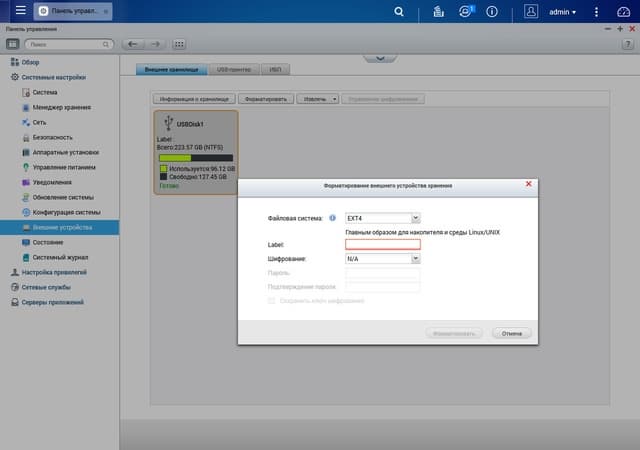Open Состояние status page

pos(48,243)
